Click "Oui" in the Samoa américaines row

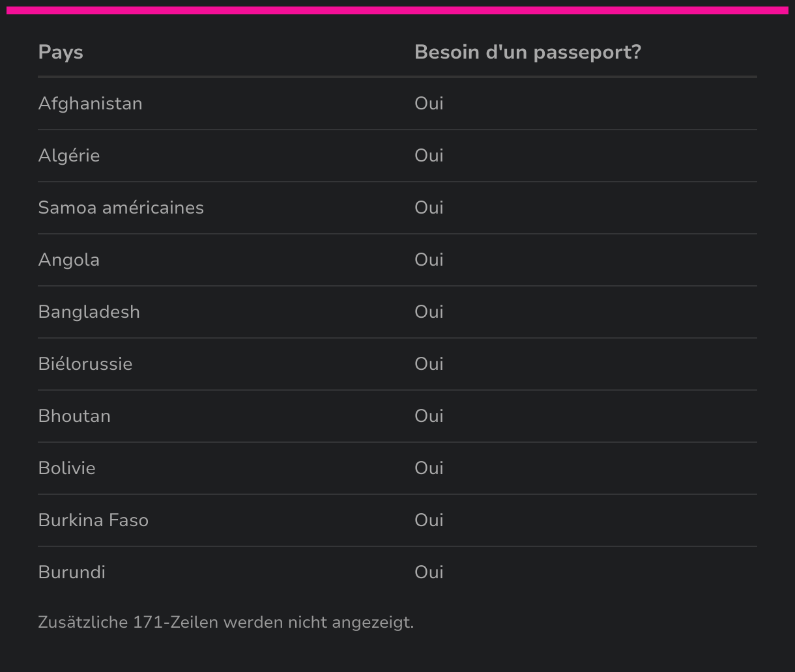(429, 208)
